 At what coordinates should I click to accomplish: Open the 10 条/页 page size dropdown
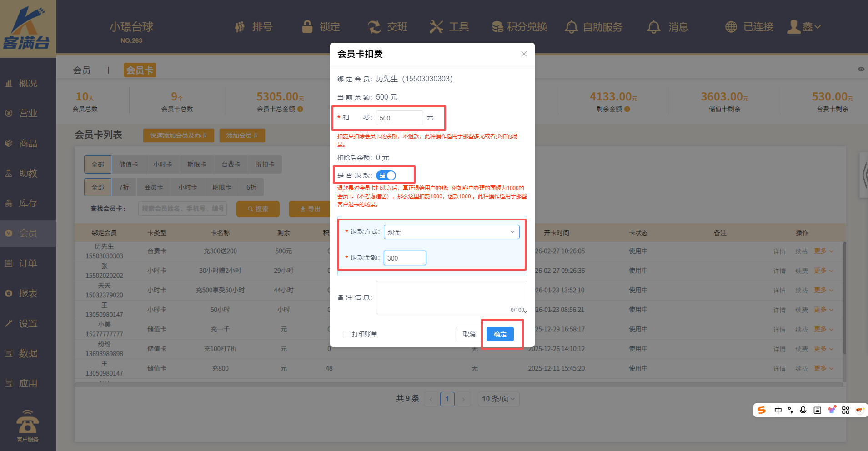498,399
